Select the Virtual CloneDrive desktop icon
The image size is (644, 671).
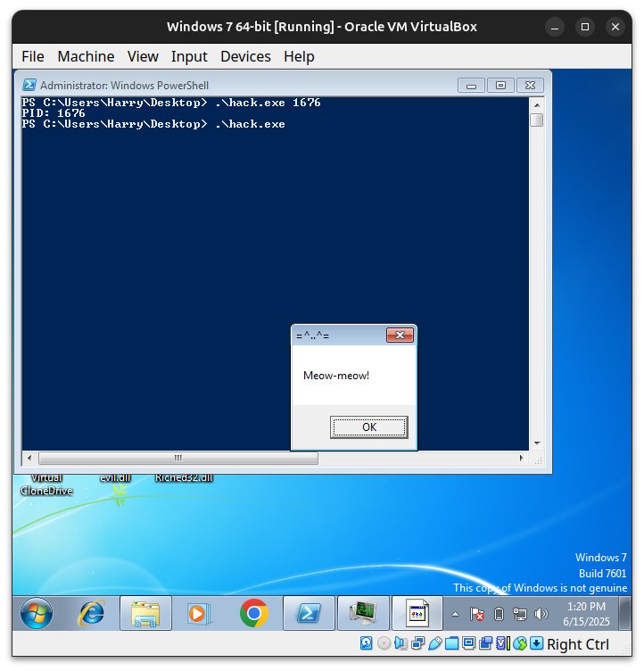46,485
